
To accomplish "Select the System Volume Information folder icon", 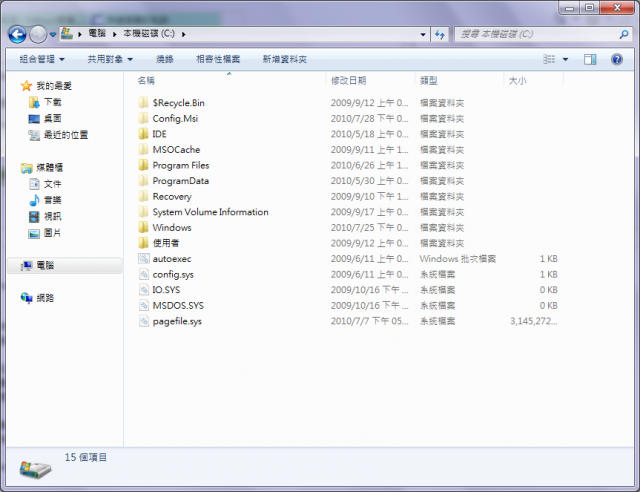I will pyautogui.click(x=143, y=212).
